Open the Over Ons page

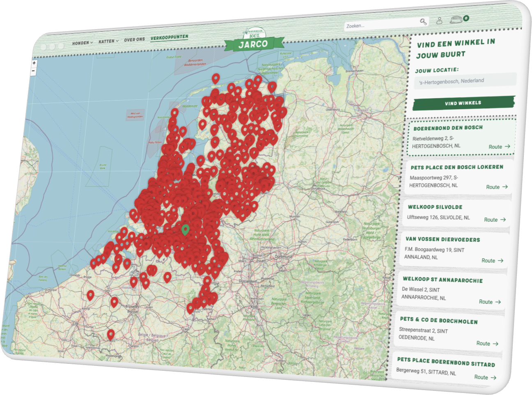tap(135, 40)
